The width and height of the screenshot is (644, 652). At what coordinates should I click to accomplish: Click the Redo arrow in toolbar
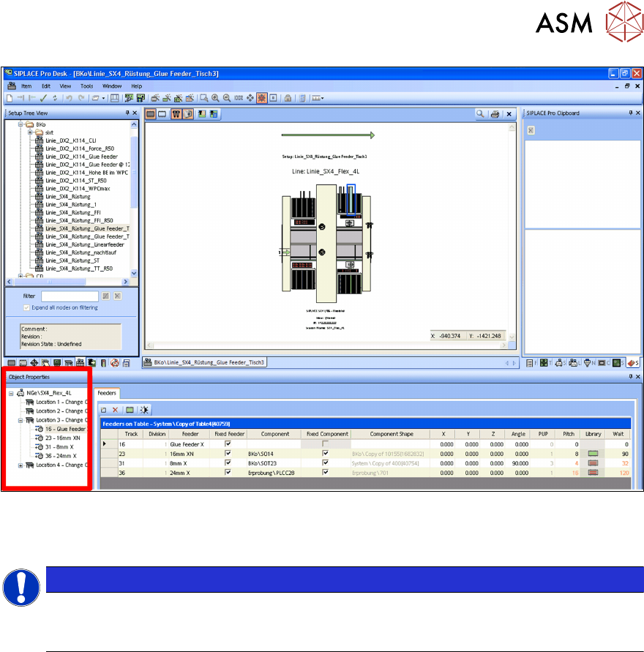pyautogui.click(x=81, y=98)
